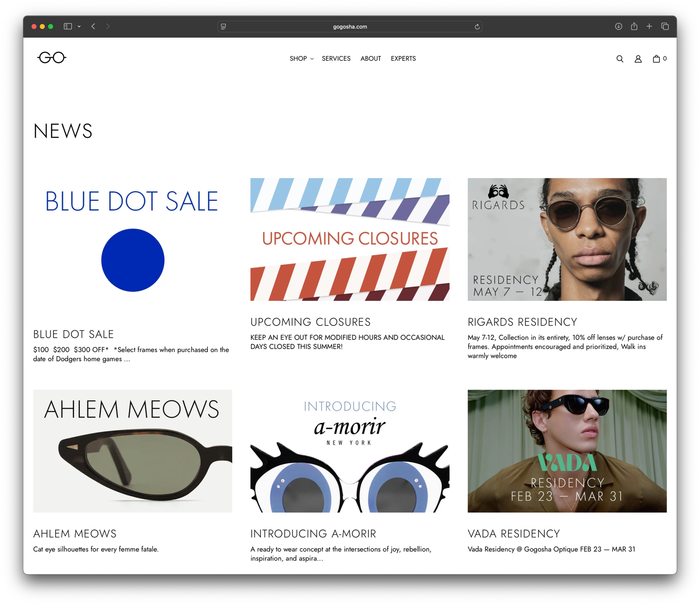Open the EXPERTS menu item
This screenshot has height=605, width=700.
403,59
